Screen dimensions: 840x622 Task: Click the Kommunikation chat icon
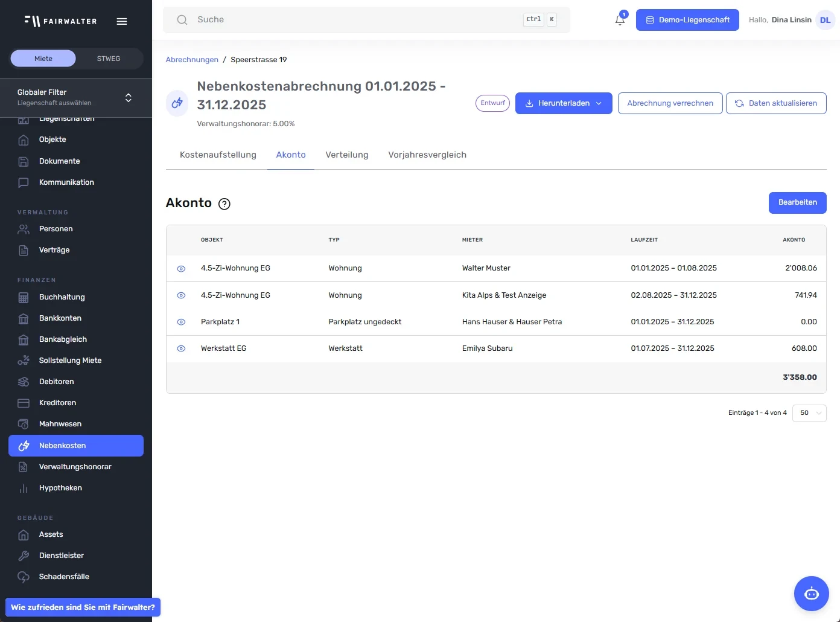click(x=24, y=182)
